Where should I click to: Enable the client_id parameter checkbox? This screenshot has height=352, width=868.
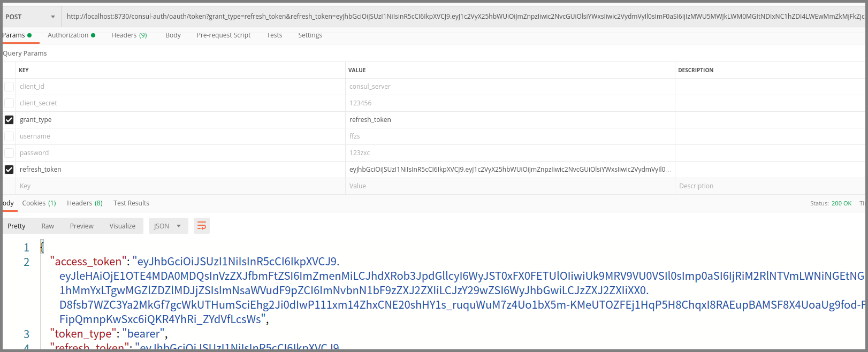[9, 87]
